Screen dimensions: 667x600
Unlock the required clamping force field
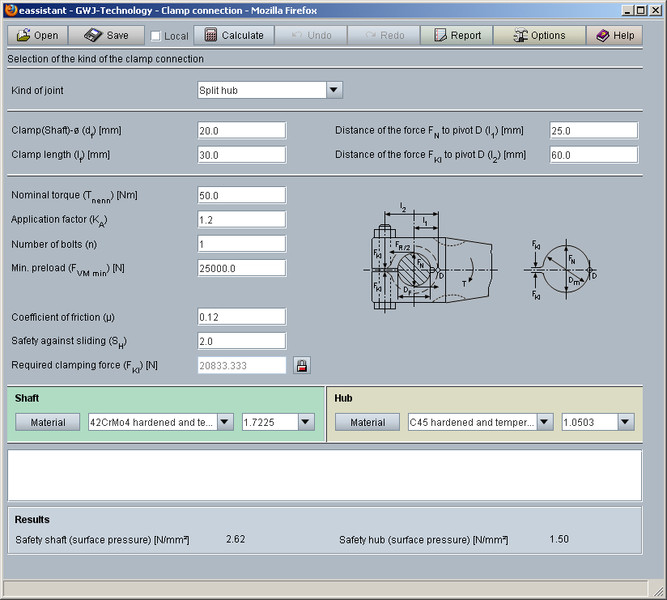tap(301, 366)
